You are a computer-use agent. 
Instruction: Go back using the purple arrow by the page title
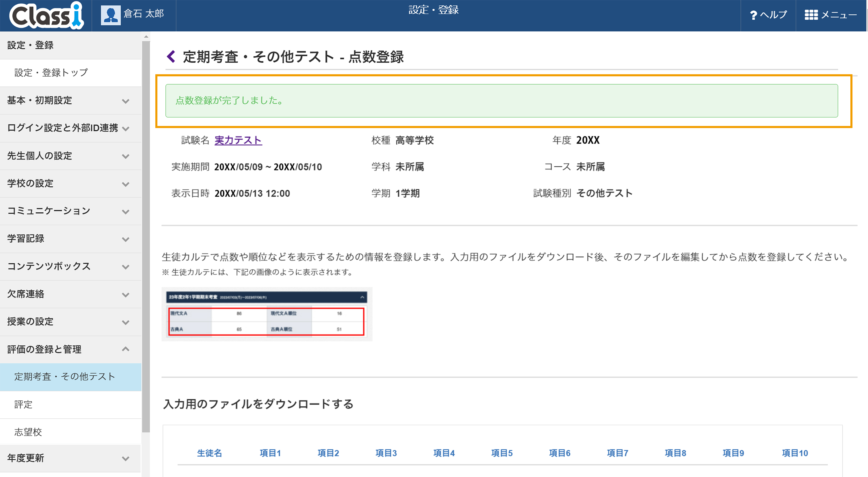tap(171, 56)
